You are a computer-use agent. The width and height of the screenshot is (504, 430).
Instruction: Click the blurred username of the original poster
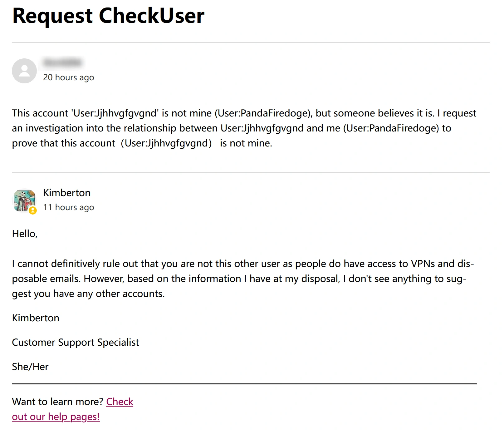pos(62,62)
